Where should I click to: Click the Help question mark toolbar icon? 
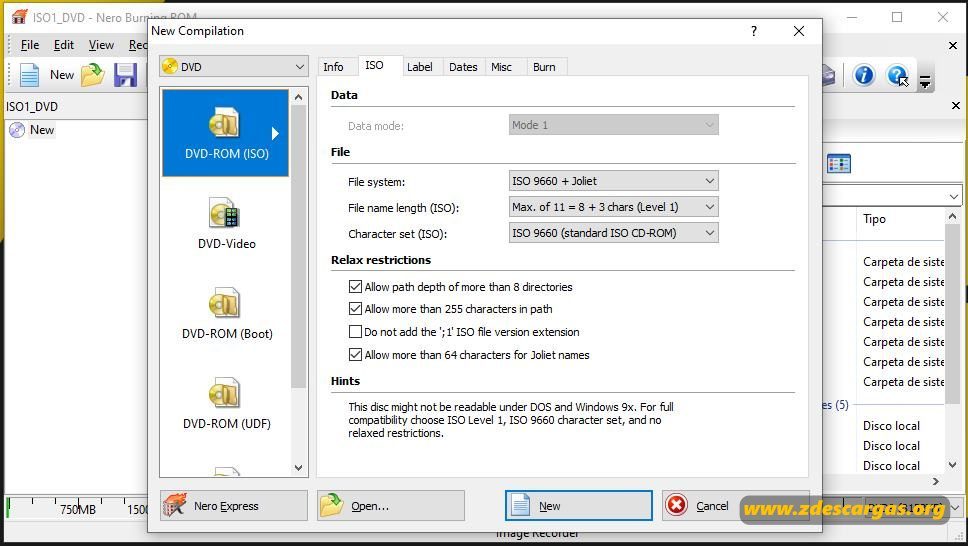[896, 75]
